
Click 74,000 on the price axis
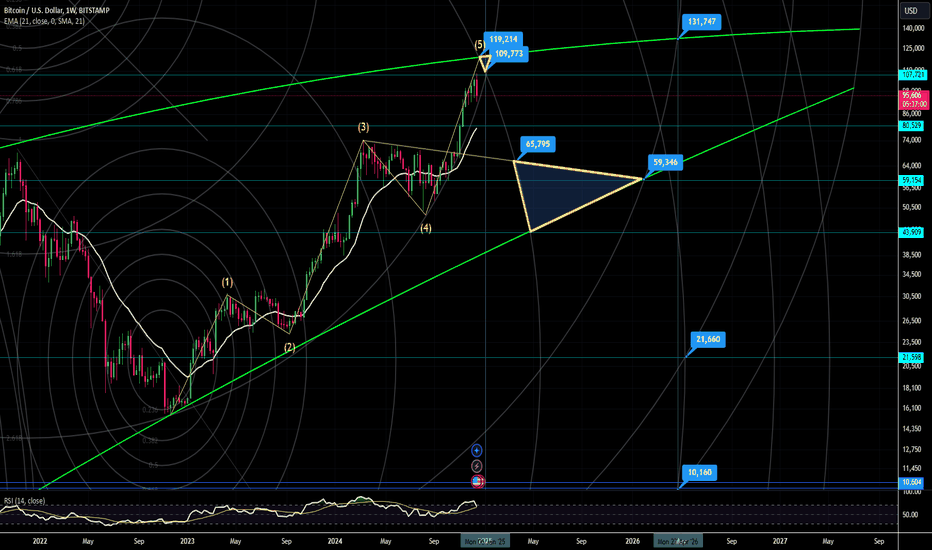[911, 140]
